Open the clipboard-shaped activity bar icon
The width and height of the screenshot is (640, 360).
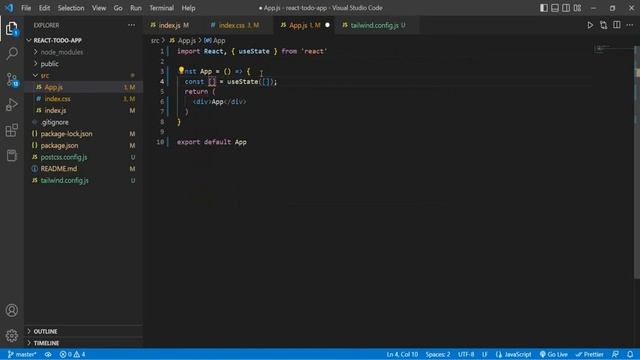click(12, 155)
